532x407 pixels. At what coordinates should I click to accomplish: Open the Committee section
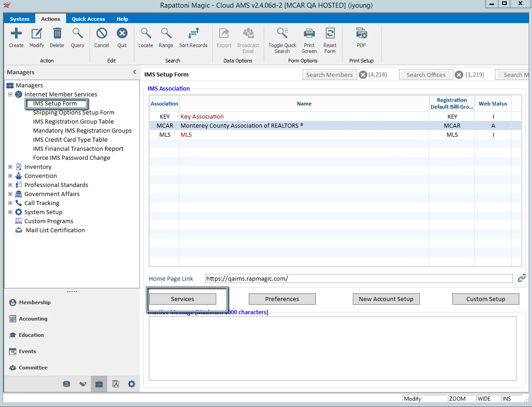pyautogui.click(x=33, y=368)
